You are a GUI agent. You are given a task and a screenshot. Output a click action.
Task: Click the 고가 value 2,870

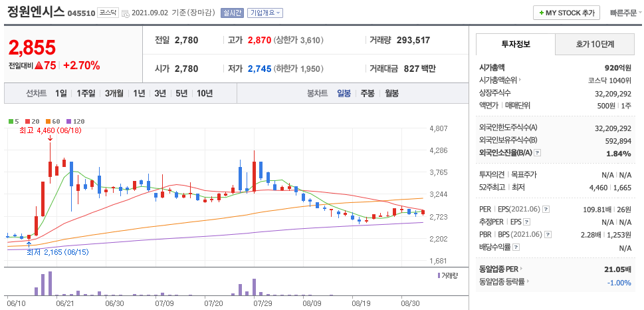click(259, 41)
